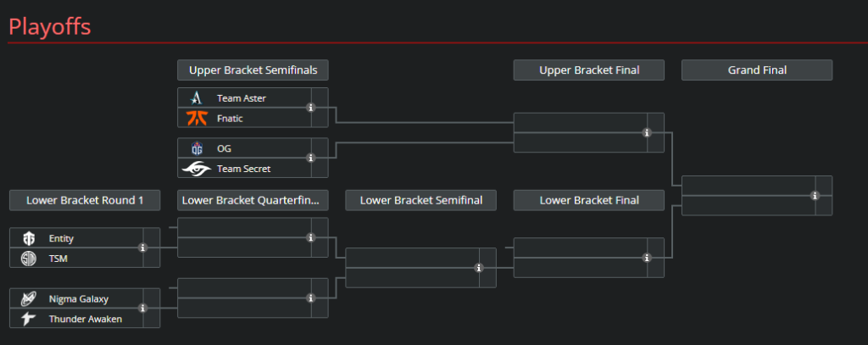This screenshot has width=868, height=345.
Task: Click the TSM team logo
Action: pyautogui.click(x=29, y=259)
